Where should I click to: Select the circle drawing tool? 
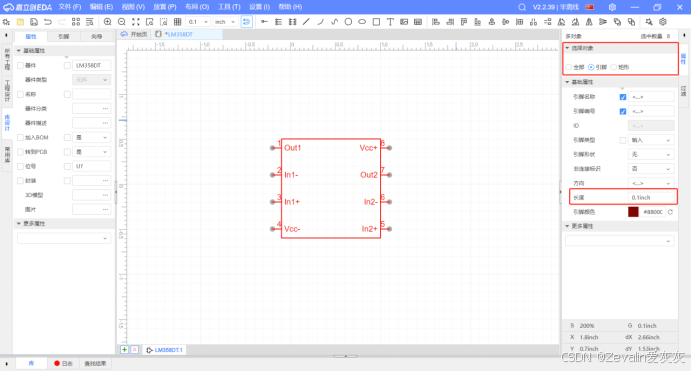pos(348,22)
